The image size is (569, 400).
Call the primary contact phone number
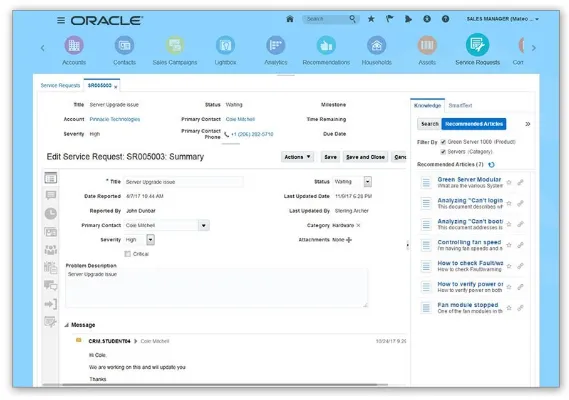pos(252,135)
